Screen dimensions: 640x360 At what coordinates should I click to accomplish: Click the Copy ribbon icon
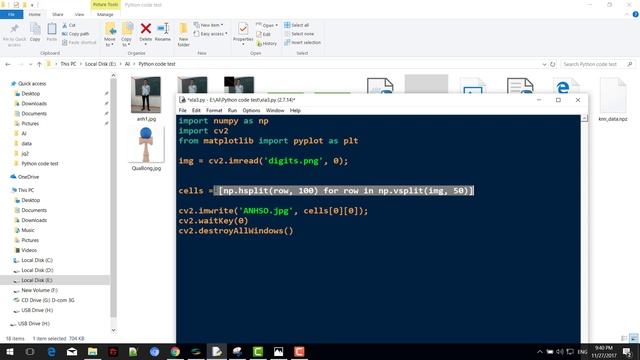point(35,33)
